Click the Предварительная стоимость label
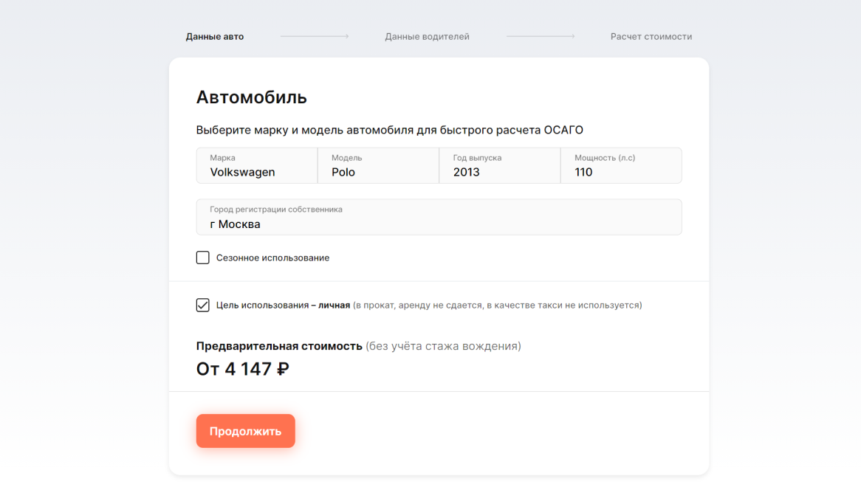 tap(279, 346)
